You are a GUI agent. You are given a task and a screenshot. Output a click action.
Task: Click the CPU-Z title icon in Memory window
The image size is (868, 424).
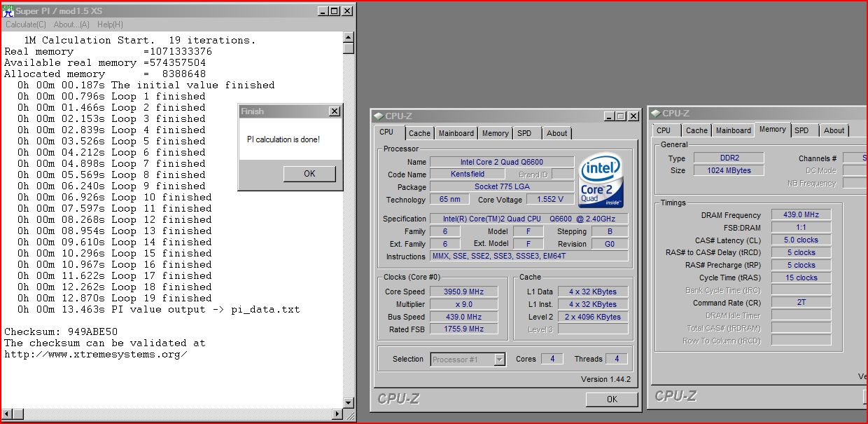(655, 113)
